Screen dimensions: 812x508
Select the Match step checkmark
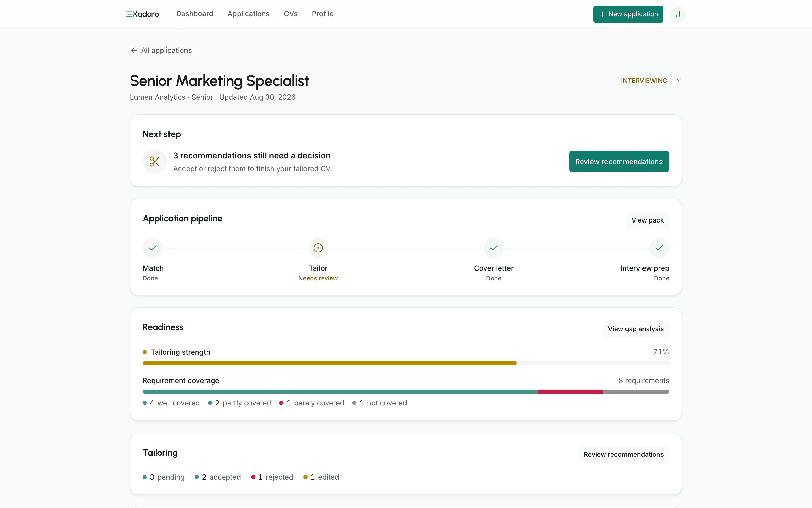tap(153, 248)
